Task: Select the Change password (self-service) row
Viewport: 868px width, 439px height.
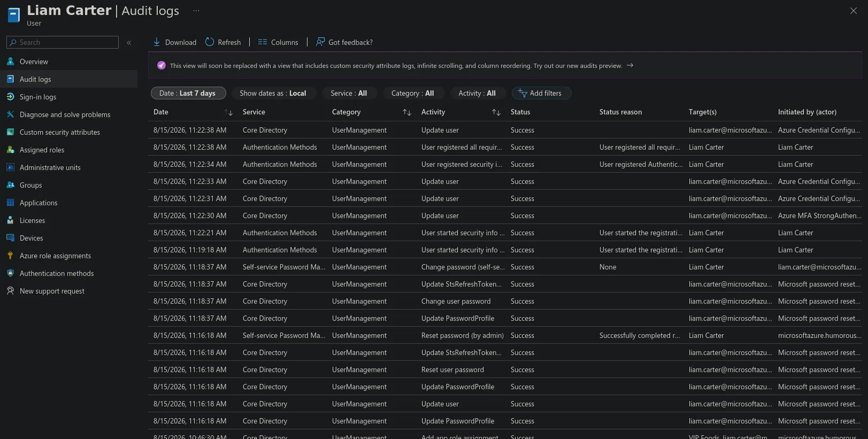Action: click(505, 267)
